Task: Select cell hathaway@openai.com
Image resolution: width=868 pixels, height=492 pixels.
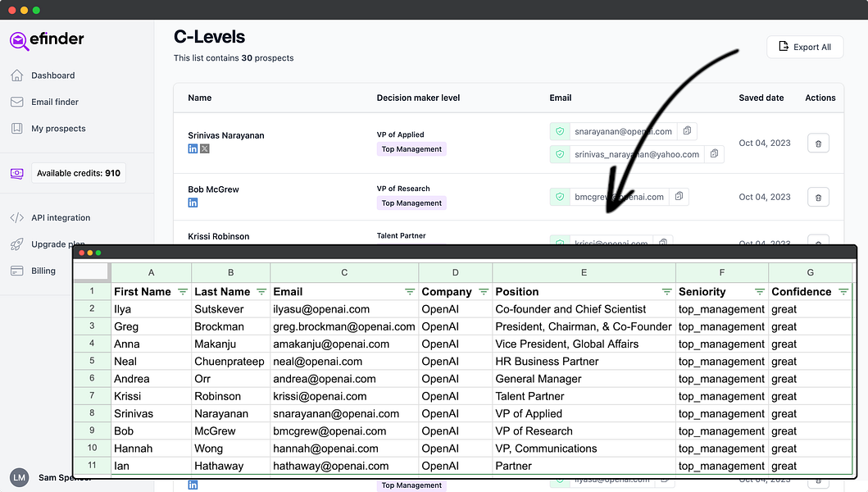Action: pyautogui.click(x=344, y=466)
